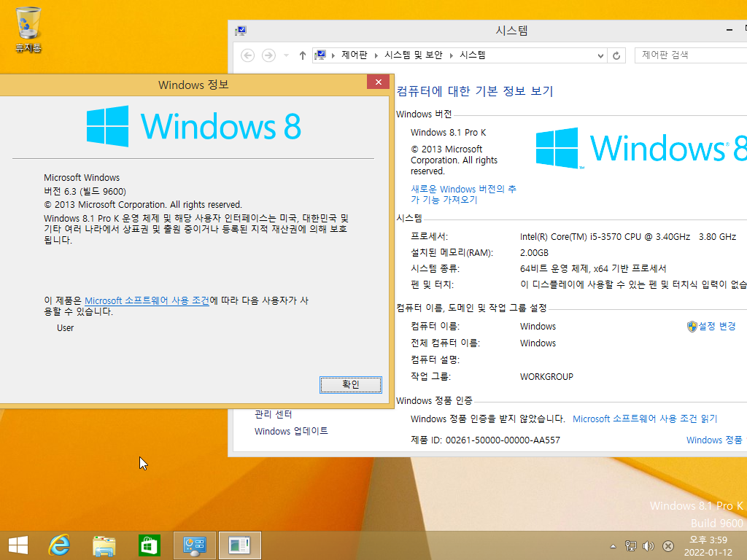Viewport: 747px width, 560px height.
Task: Click Back arrow in 시스템 window
Action: click(247, 55)
